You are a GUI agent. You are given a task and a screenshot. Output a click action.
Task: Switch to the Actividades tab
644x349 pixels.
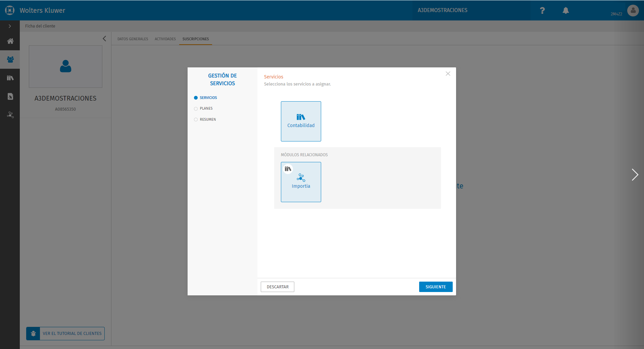[165, 39]
